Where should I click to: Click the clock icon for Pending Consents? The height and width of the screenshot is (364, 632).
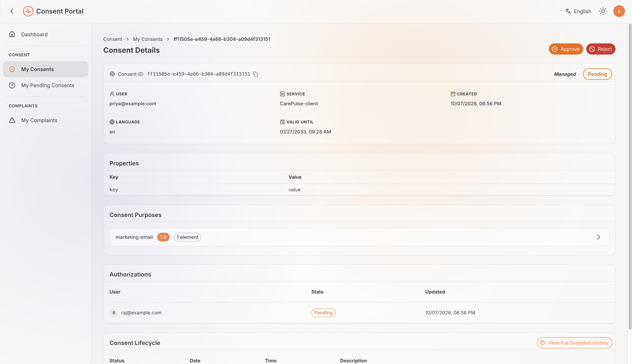click(x=12, y=85)
